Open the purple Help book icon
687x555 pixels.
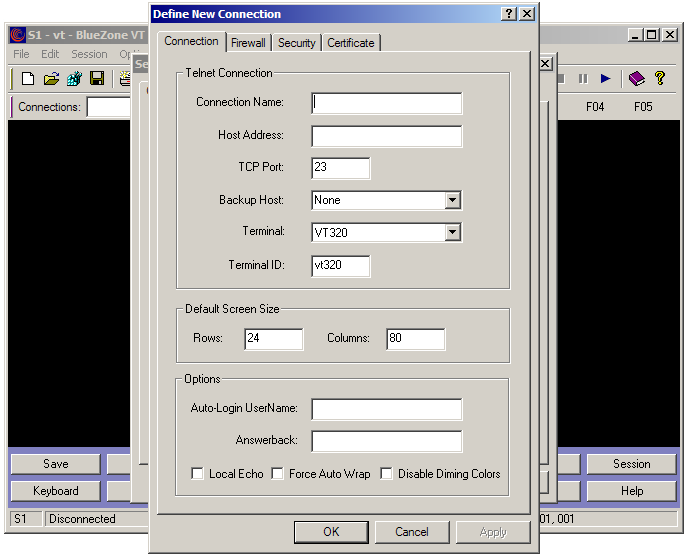click(x=637, y=78)
